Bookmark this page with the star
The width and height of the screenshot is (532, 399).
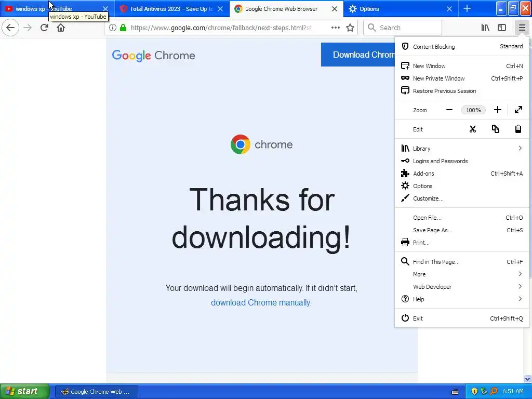350,28
